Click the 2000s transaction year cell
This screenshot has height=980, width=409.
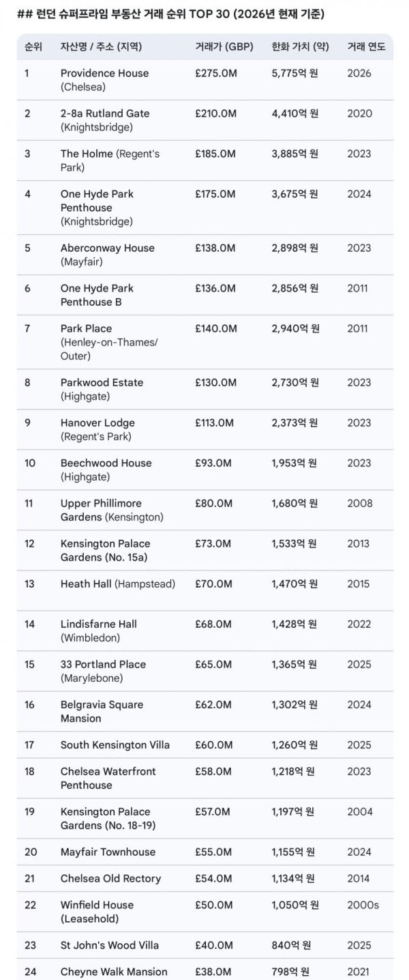(363, 905)
